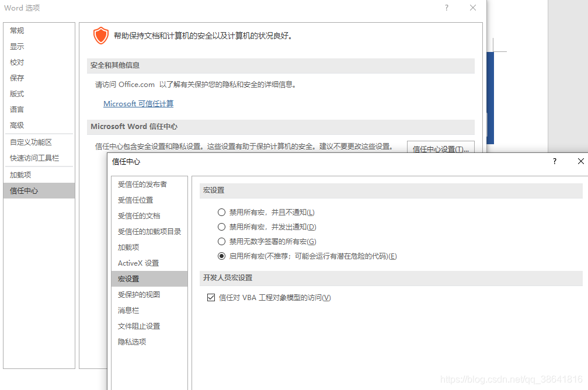Viewport: 588px width, 390px height.
Task: Open ActiveX 设置 section
Action: (x=149, y=263)
